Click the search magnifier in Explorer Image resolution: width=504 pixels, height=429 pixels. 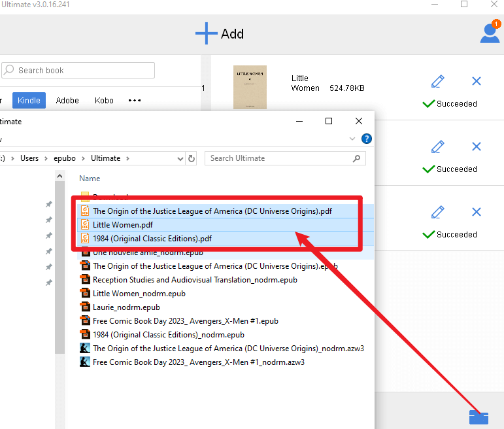pyautogui.click(x=356, y=158)
